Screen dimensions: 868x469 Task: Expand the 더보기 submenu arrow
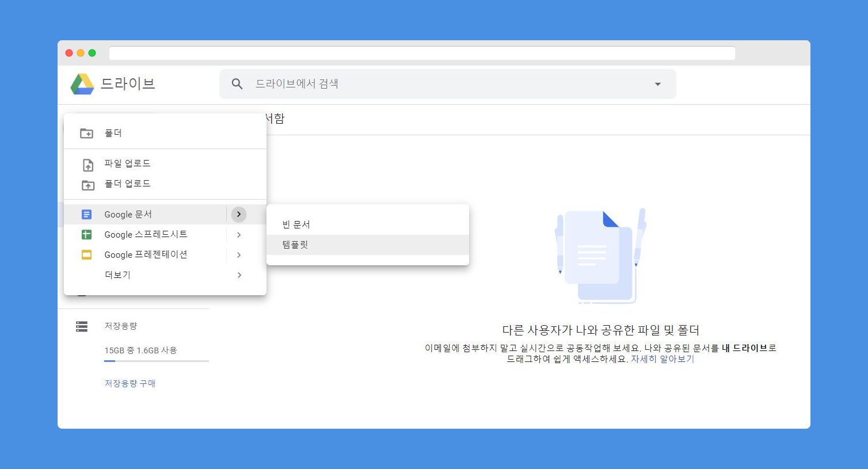click(239, 275)
